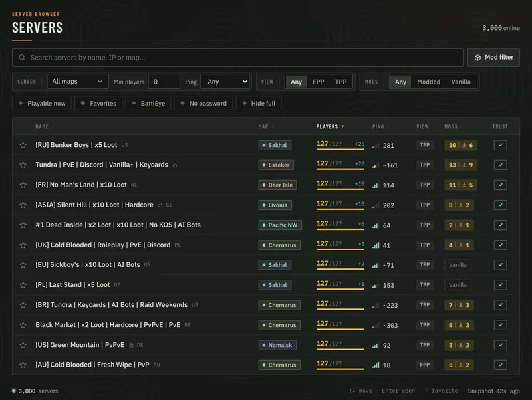Click the lock icon on Green Mountain row
This screenshot has height=400, width=532.
coord(131,345)
